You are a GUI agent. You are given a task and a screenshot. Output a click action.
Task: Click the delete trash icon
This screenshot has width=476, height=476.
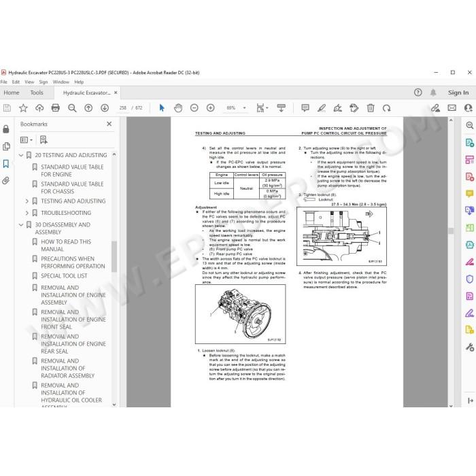tap(371, 107)
